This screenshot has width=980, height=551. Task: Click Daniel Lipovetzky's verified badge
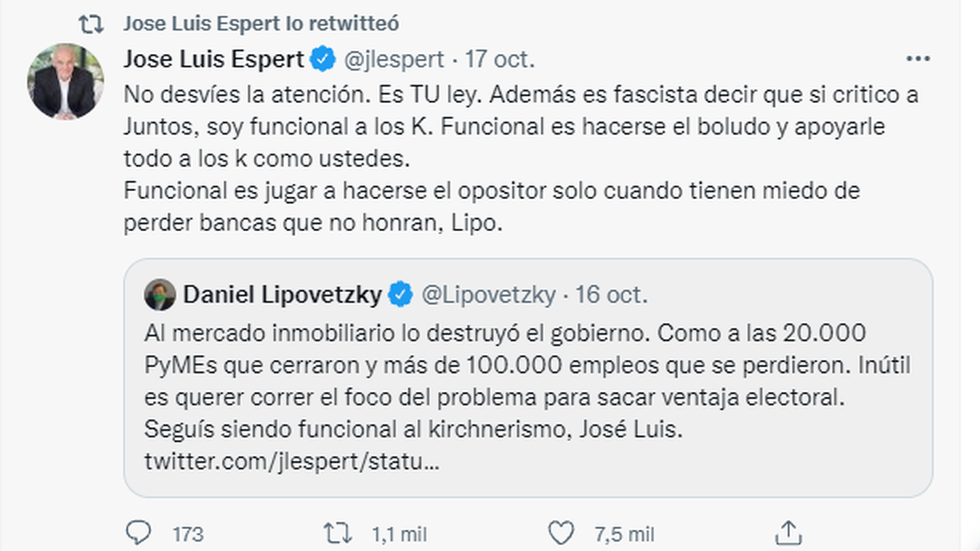[399, 295]
